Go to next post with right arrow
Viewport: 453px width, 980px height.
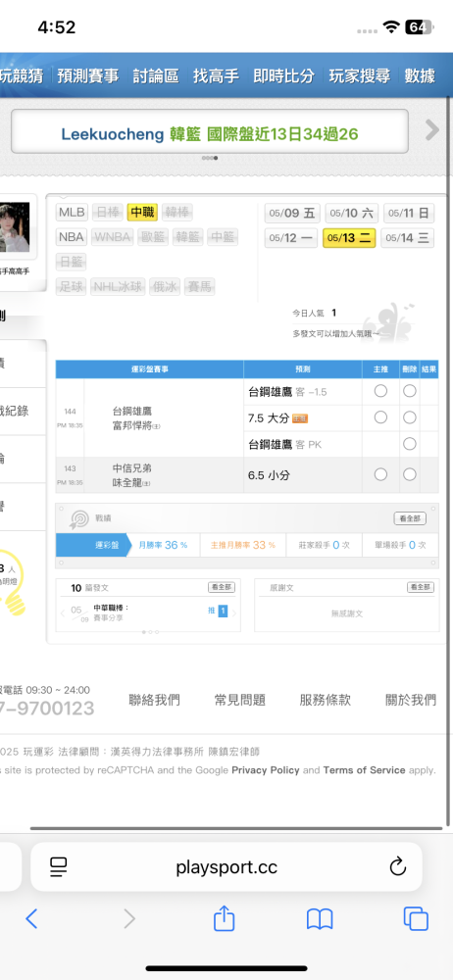coord(234,613)
